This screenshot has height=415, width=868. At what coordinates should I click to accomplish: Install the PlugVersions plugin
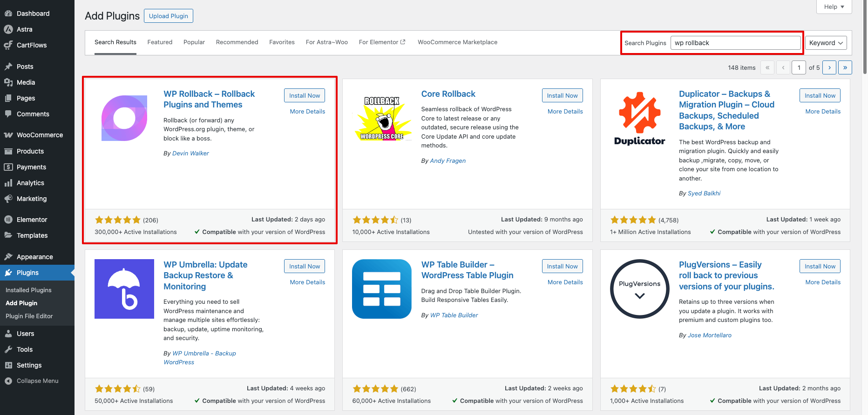820,266
